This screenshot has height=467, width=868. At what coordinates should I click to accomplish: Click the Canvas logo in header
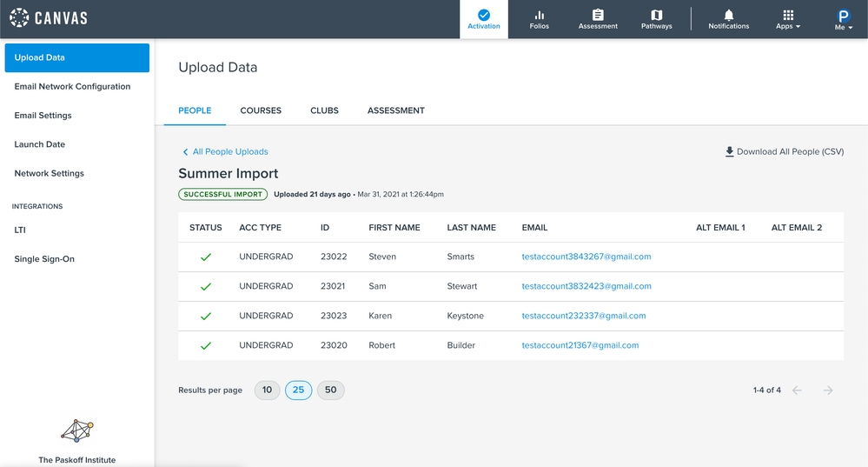(49, 18)
